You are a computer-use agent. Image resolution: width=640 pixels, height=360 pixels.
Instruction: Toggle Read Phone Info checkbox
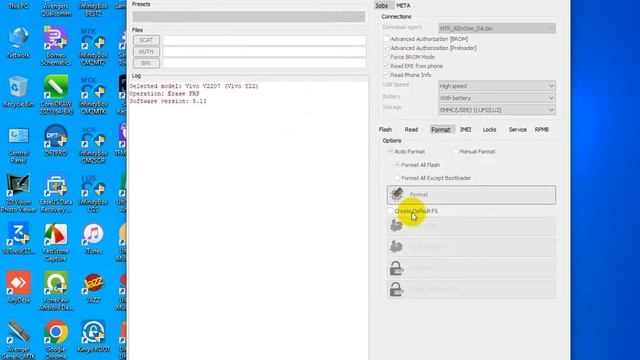pos(386,75)
